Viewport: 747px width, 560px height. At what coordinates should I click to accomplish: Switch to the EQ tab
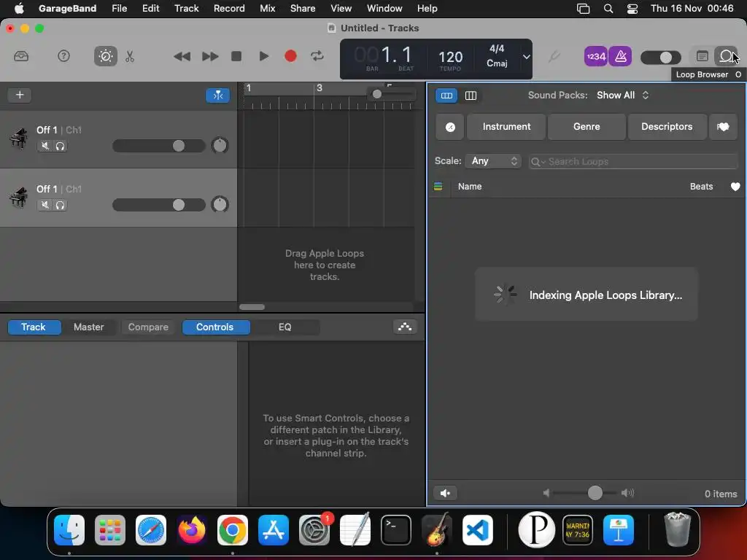tap(285, 327)
